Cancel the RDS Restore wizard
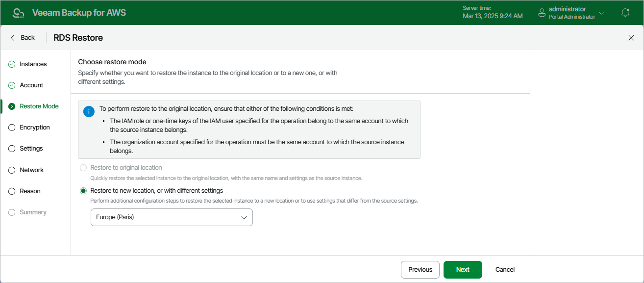This screenshot has width=644, height=283. (x=505, y=270)
